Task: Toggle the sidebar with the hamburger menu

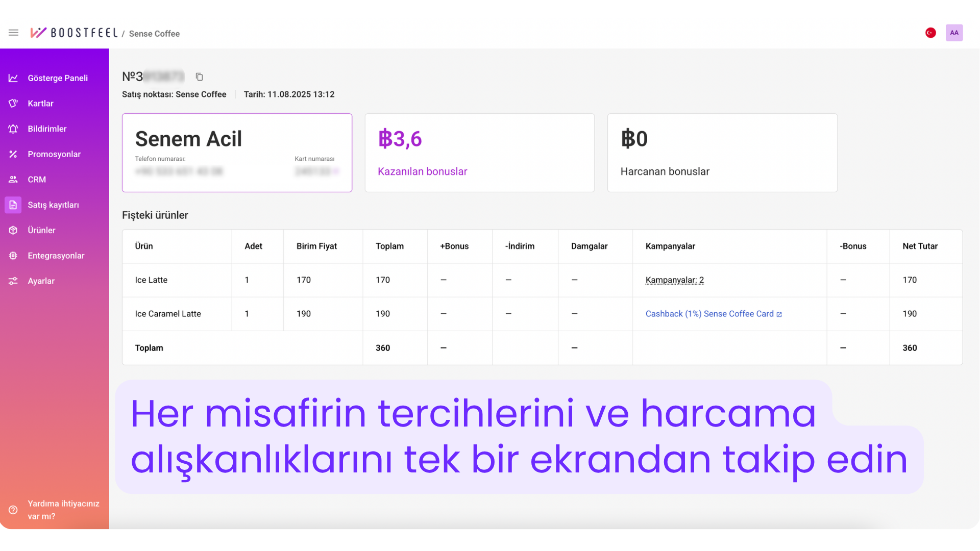Action: (x=13, y=32)
